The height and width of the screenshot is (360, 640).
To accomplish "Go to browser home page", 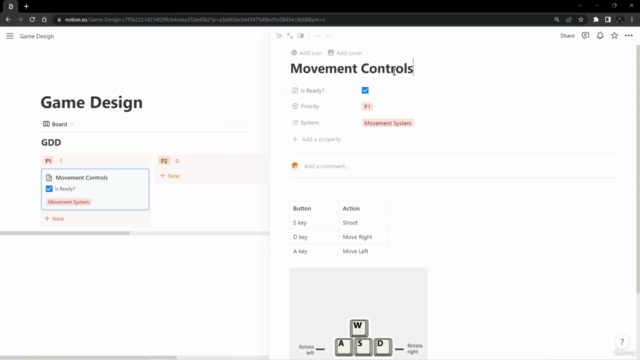I will (44, 19).
